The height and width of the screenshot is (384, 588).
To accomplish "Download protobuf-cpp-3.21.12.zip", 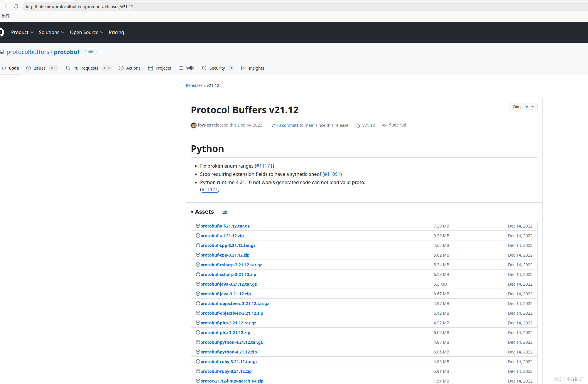I will 225,255.
